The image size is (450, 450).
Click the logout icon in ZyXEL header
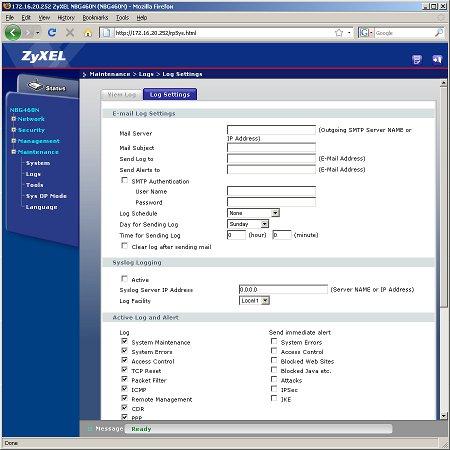click(x=437, y=60)
